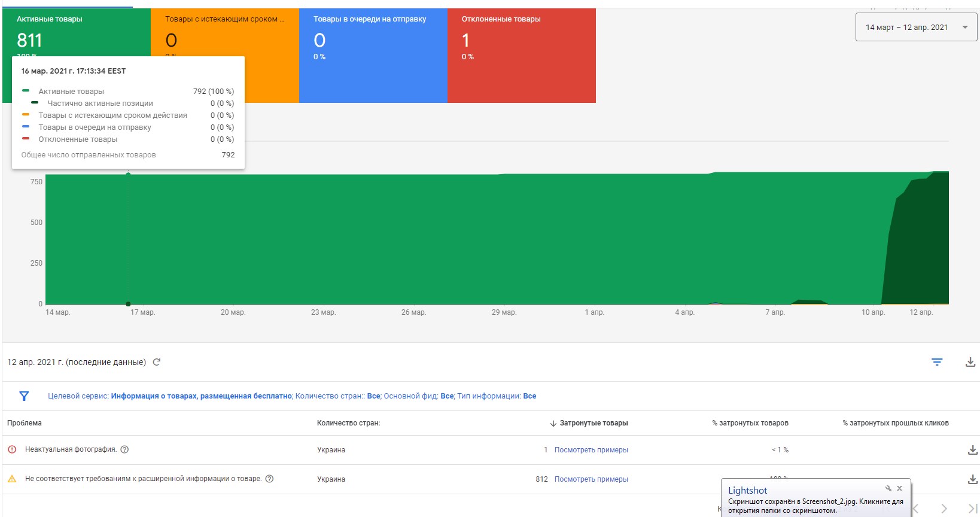Refresh the latest data for 12 апр. 2021
This screenshot has width=980, height=517.
(157, 362)
